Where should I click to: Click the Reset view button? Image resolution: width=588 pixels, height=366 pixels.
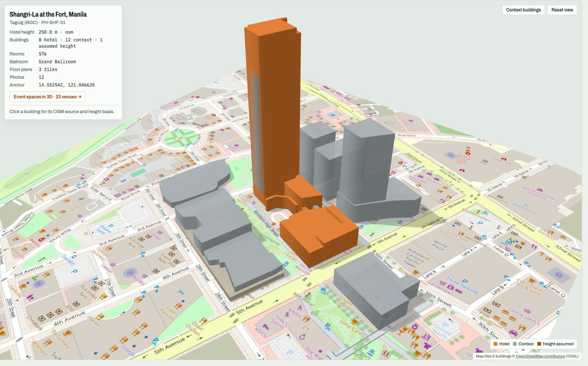point(562,10)
